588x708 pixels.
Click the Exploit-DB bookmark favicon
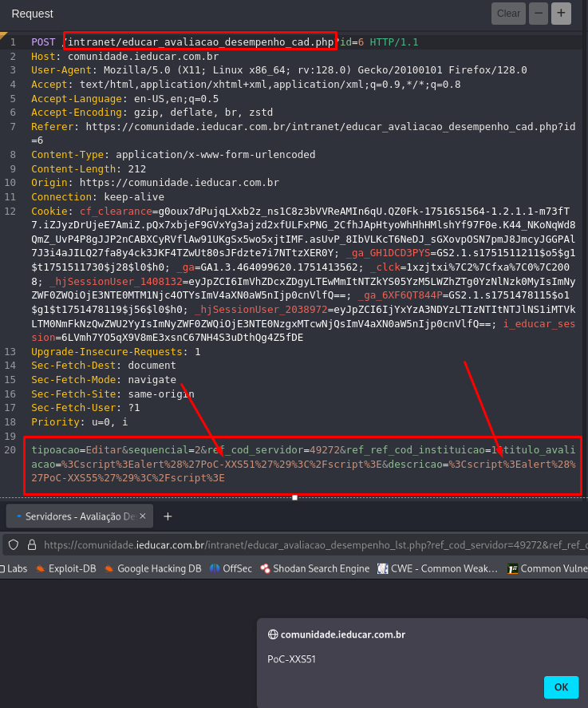40,568
